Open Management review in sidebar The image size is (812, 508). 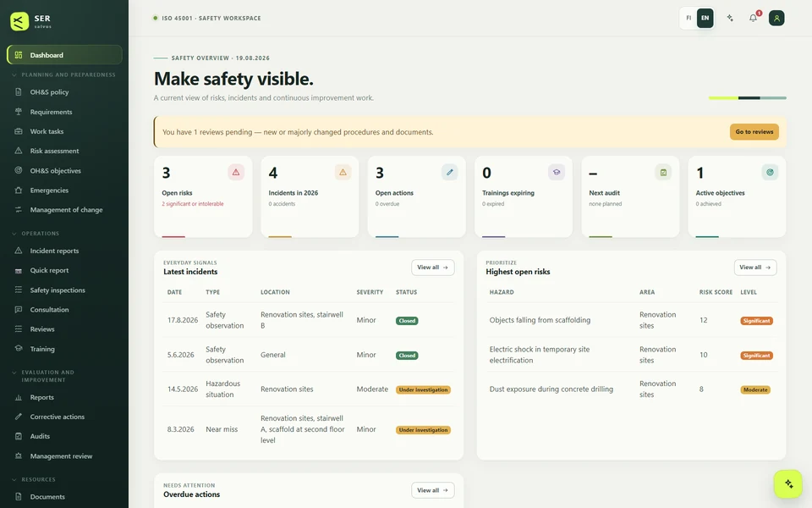(x=64, y=456)
